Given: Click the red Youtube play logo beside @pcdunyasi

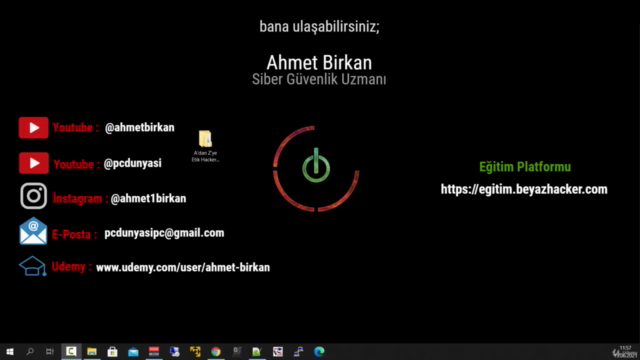Looking at the screenshot, I should [x=33, y=163].
